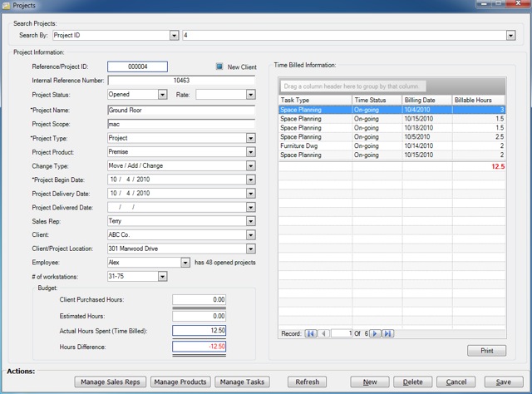Expand the Project Status dropdown
Screen dimensions: 532x394
(163, 95)
